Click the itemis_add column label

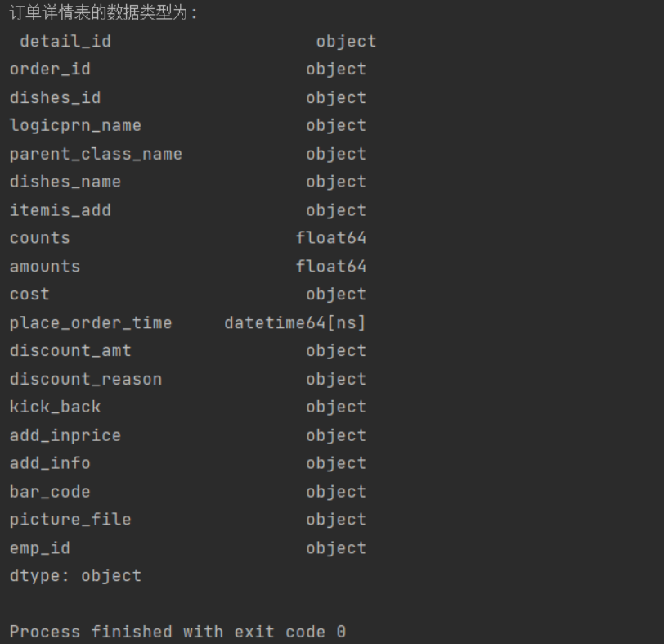pyautogui.click(x=61, y=211)
